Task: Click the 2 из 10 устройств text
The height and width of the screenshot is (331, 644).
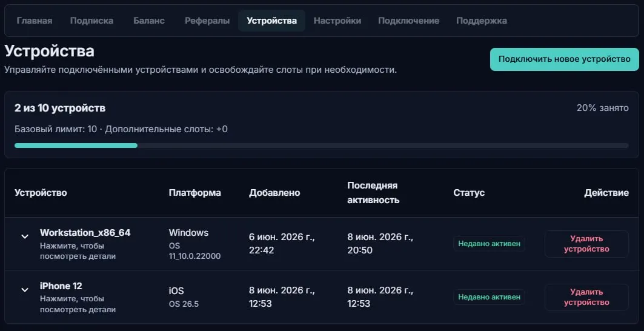Action: pos(60,108)
